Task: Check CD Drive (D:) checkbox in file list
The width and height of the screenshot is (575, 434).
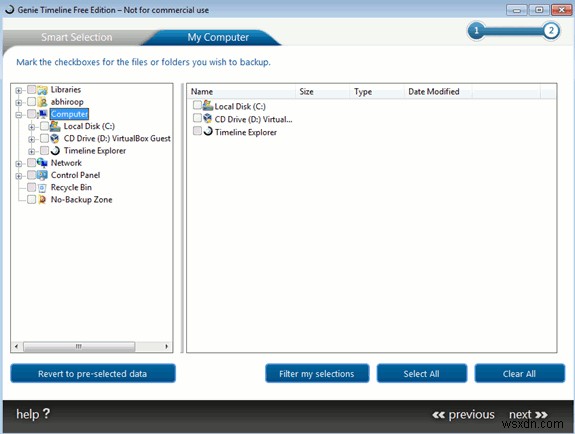Action: [x=197, y=118]
